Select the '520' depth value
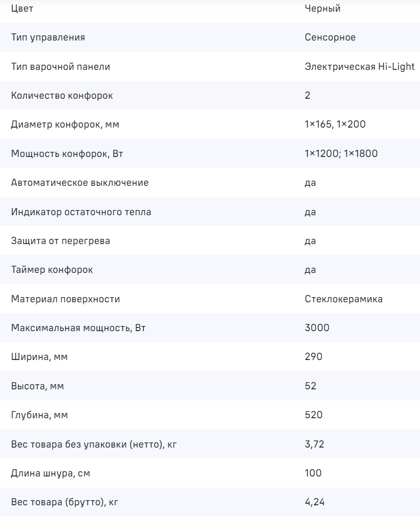420x522 pixels. coord(314,416)
